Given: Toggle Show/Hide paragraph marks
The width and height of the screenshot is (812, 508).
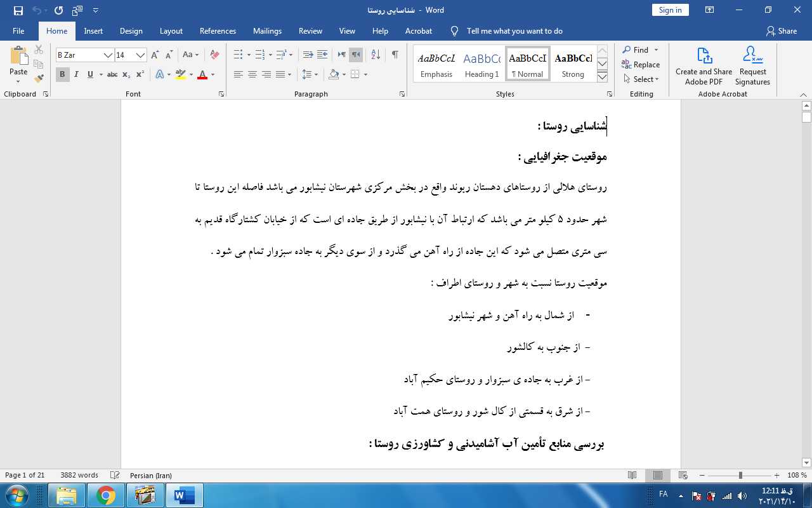Looking at the screenshot, I should pyautogui.click(x=395, y=55).
